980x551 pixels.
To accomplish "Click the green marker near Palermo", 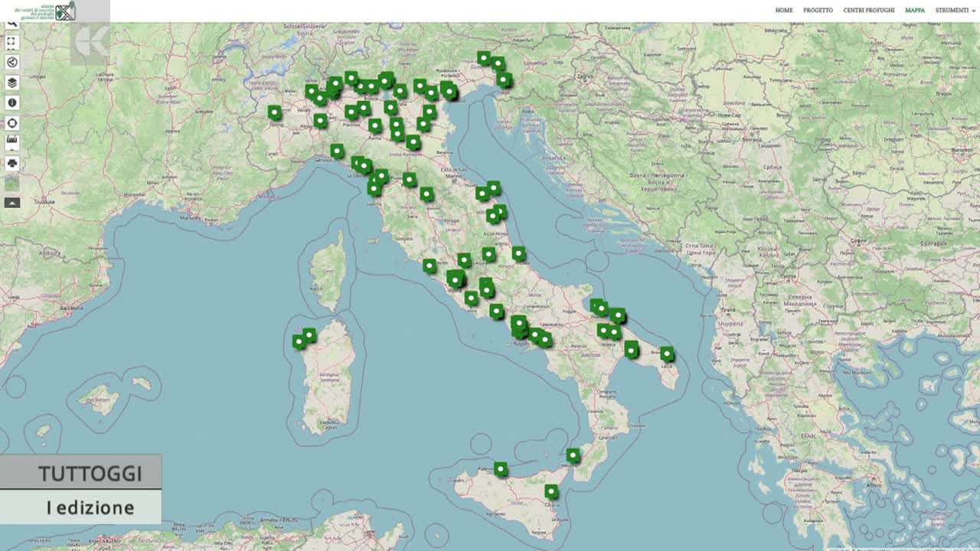I will [500, 468].
